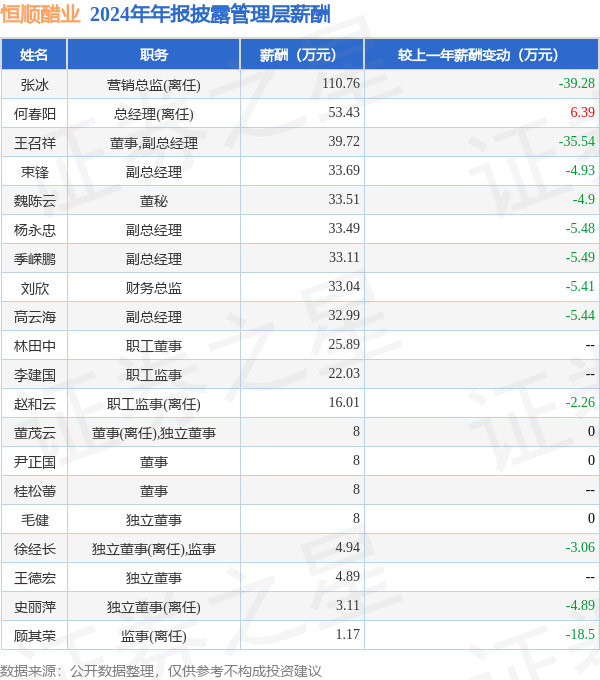This screenshot has width=600, height=680.
Task: Select the name 史丽萍
Action: point(35,607)
